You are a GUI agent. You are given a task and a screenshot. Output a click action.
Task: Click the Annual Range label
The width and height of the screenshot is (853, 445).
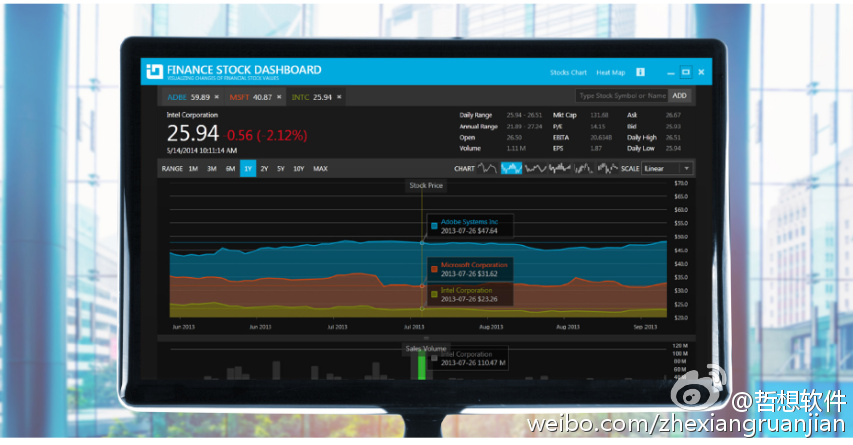click(x=479, y=126)
